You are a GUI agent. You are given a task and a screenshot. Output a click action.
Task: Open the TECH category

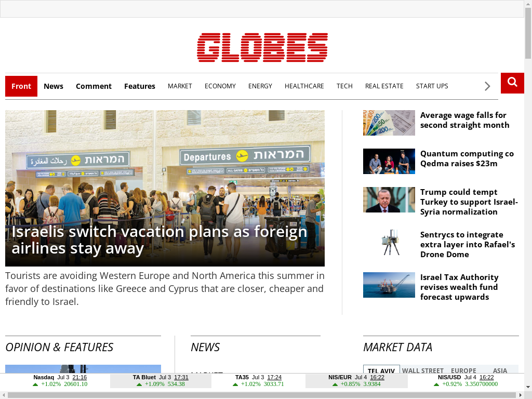click(x=344, y=86)
